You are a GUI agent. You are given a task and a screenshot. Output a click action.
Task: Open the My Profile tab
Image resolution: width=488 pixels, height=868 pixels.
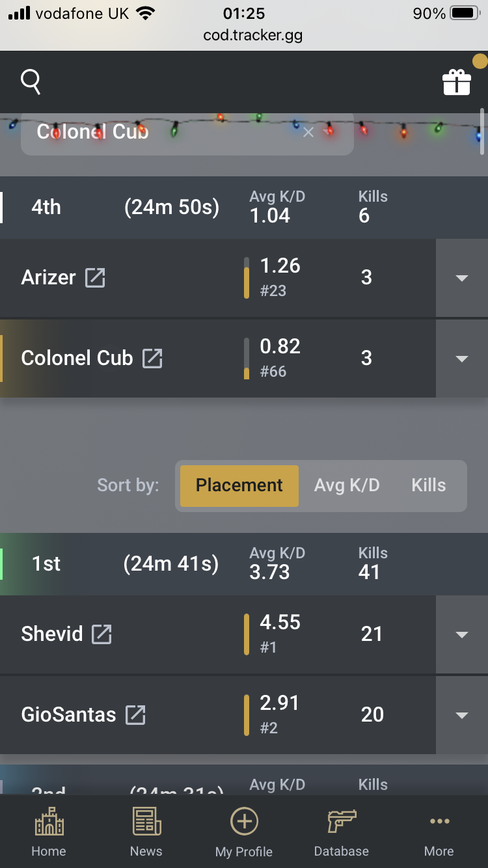pyautogui.click(x=244, y=832)
